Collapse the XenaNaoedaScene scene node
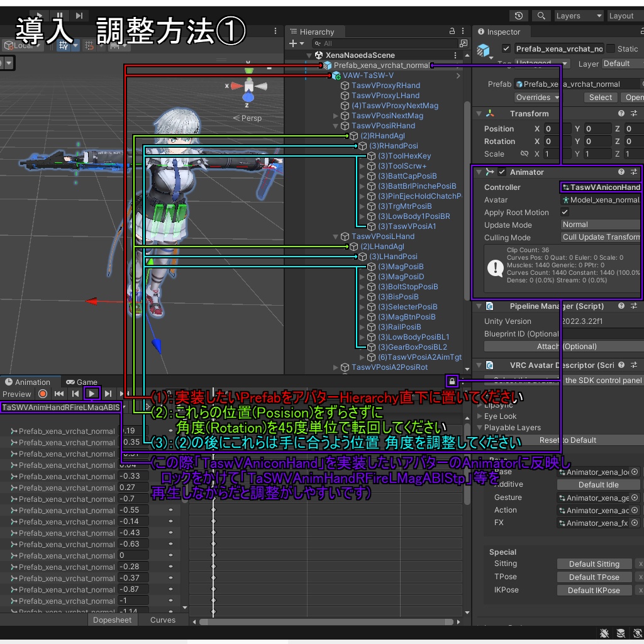The image size is (644, 644). pyautogui.click(x=309, y=55)
